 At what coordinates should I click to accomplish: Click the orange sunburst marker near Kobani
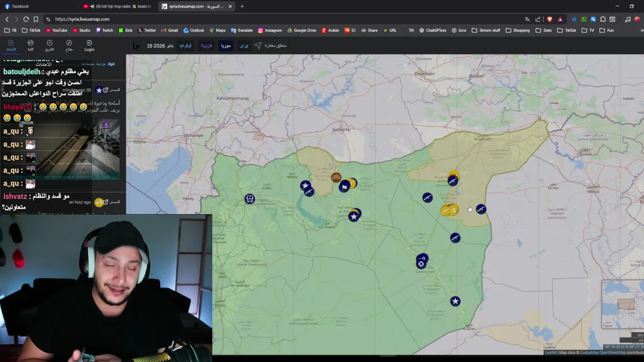(336, 177)
